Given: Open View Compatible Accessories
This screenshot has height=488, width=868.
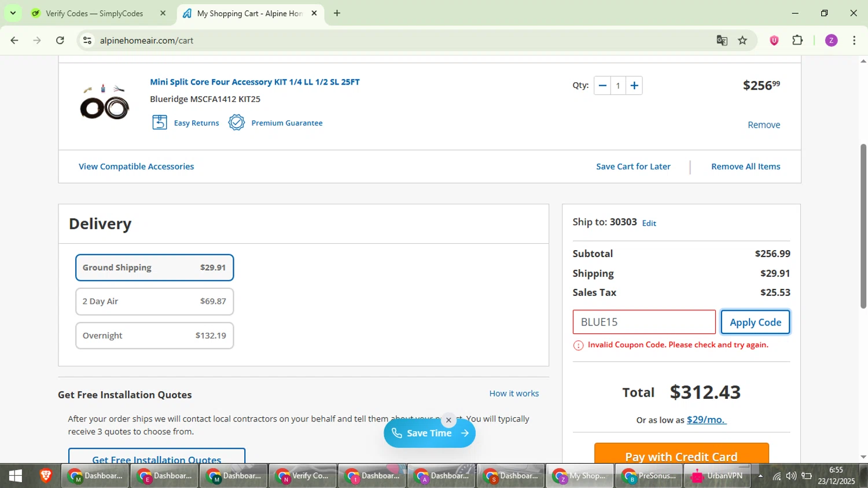Looking at the screenshot, I should pos(137,167).
